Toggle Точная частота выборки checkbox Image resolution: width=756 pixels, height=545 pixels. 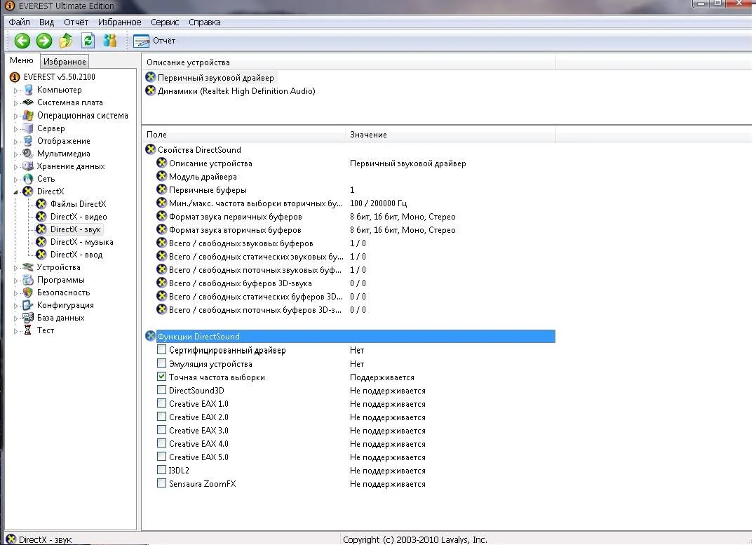161,377
